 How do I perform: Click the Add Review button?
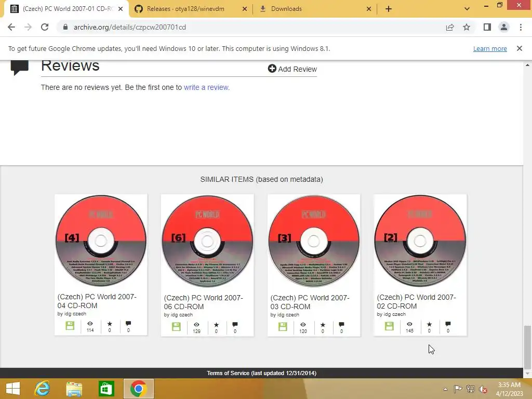coord(292,69)
